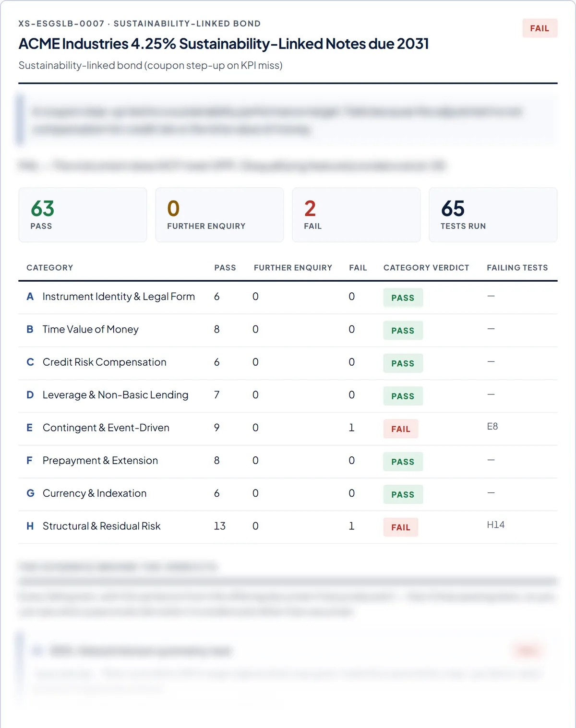Open the Instrument Identity & Legal Form row
The width and height of the screenshot is (576, 728).
click(x=288, y=298)
